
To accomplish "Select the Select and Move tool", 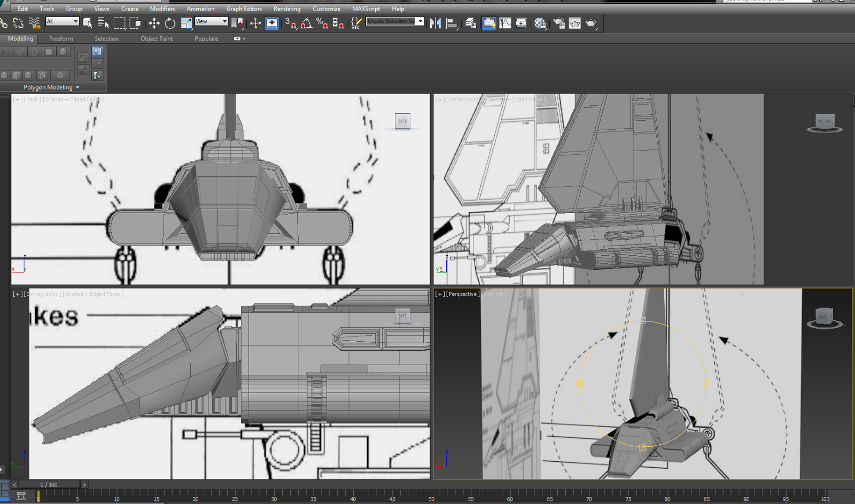I will (x=154, y=23).
